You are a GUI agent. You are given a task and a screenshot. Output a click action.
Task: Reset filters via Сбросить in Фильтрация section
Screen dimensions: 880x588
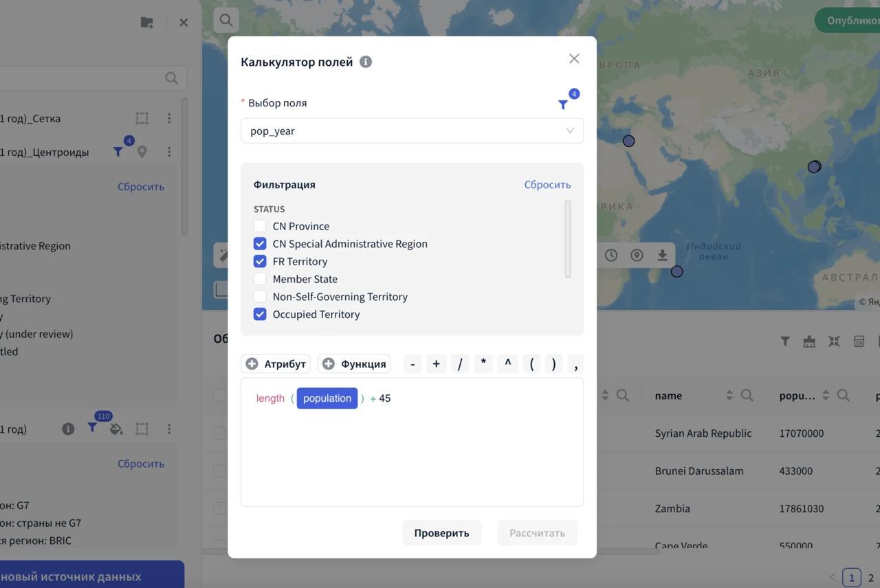point(547,184)
